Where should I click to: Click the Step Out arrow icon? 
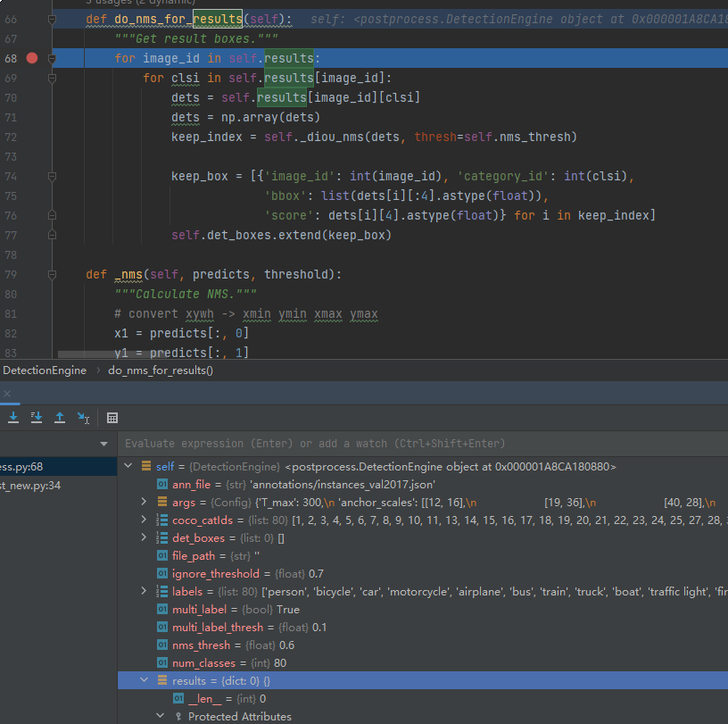point(60,417)
